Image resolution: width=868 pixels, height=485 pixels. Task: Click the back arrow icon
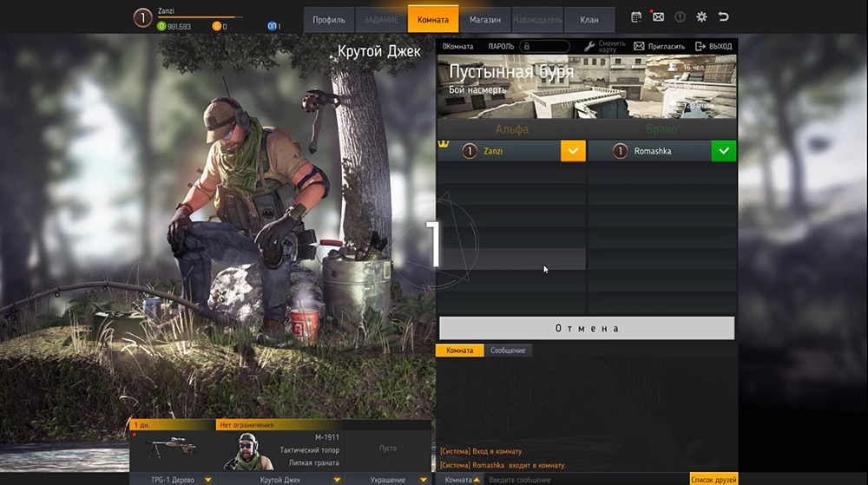[x=724, y=17]
